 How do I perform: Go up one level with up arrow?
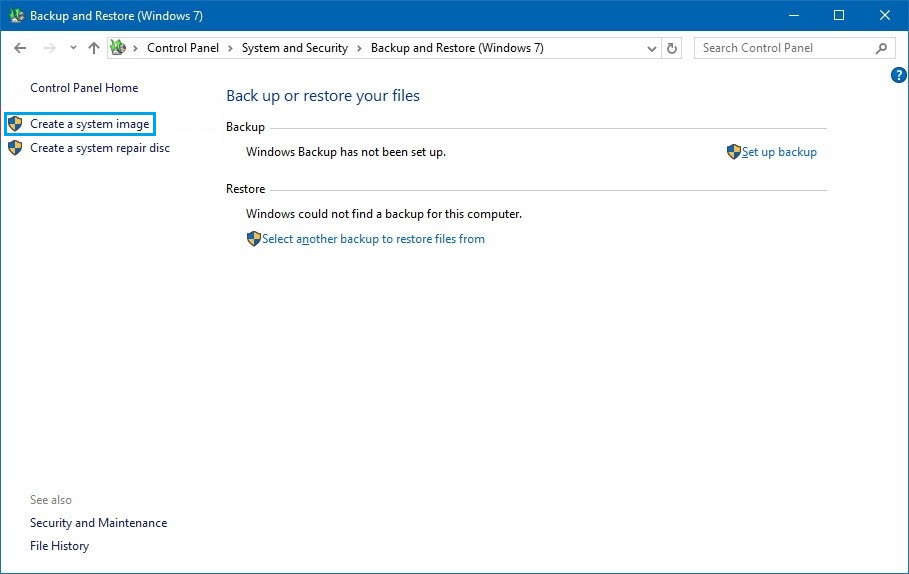pyautogui.click(x=93, y=48)
